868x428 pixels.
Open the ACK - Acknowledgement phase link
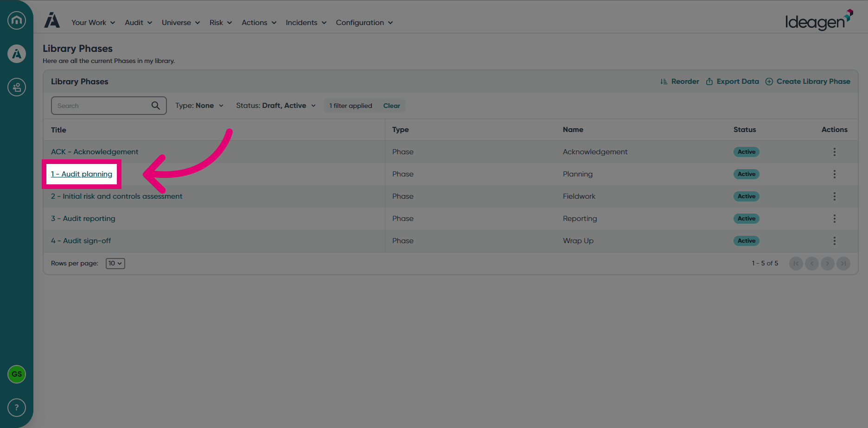[x=95, y=152]
